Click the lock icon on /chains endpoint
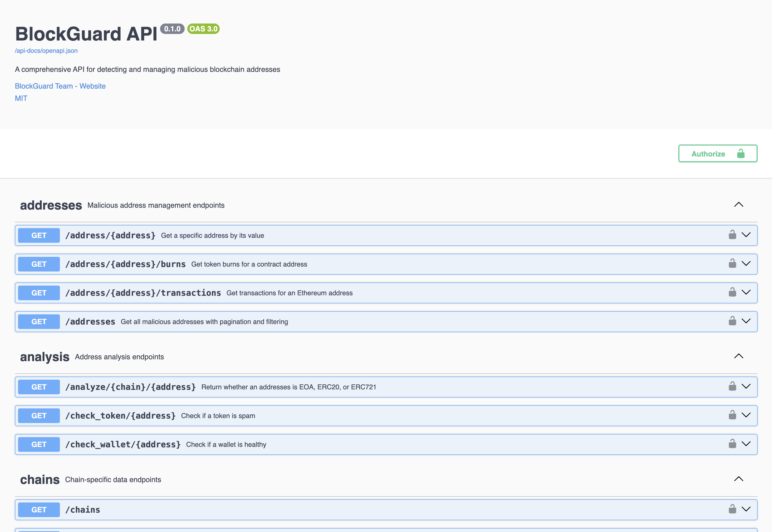This screenshot has width=772, height=532. 733,509
